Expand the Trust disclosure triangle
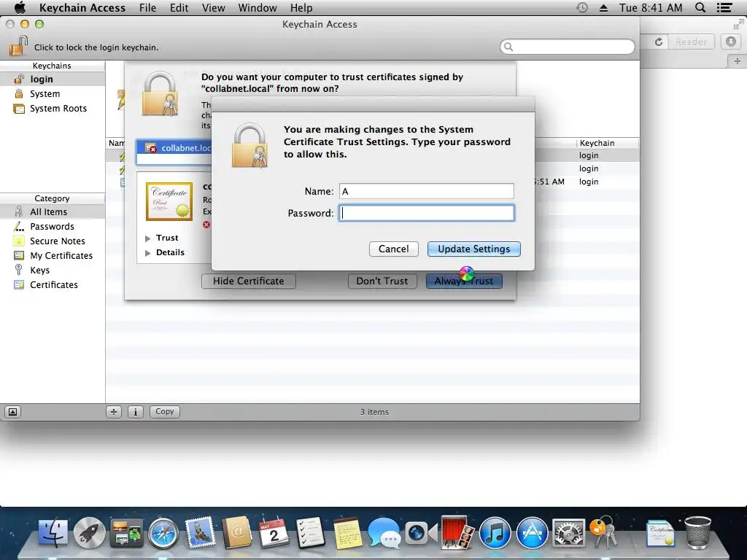Image resolution: width=747 pixels, height=560 pixels. (x=147, y=238)
